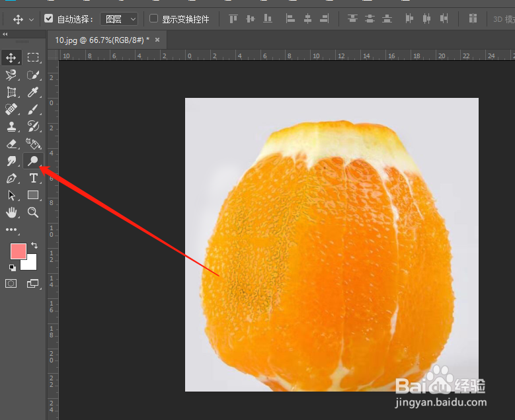515x420 pixels.
Task: Change the screen mode
Action: [x=32, y=283]
